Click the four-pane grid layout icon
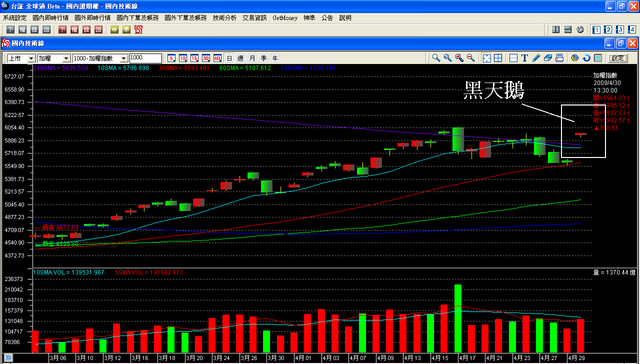This screenshot has height=364, width=640. [498, 58]
